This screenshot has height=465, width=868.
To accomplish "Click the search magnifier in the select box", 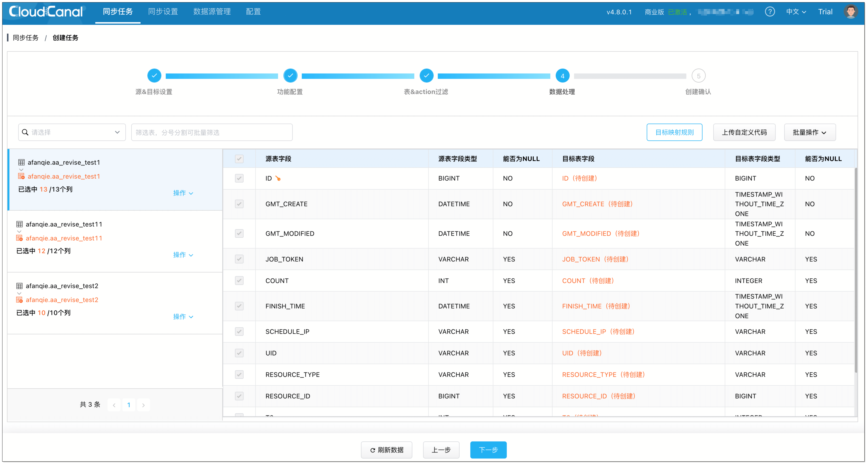I will [26, 132].
